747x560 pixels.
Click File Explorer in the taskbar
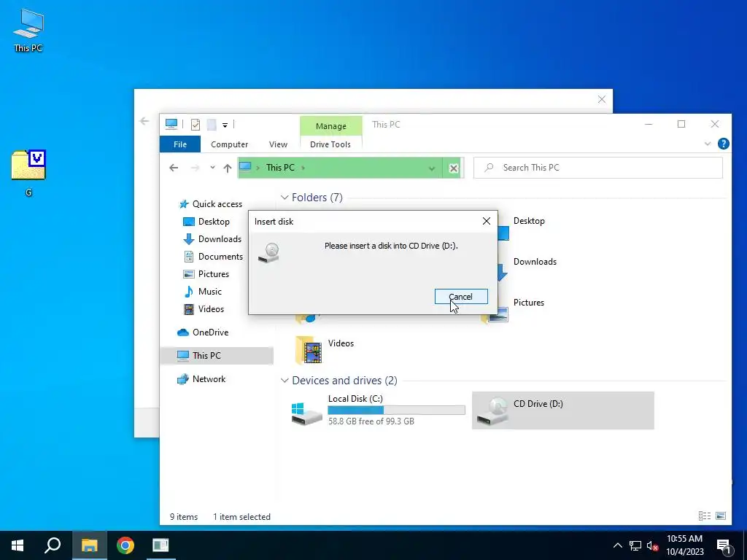pos(89,545)
